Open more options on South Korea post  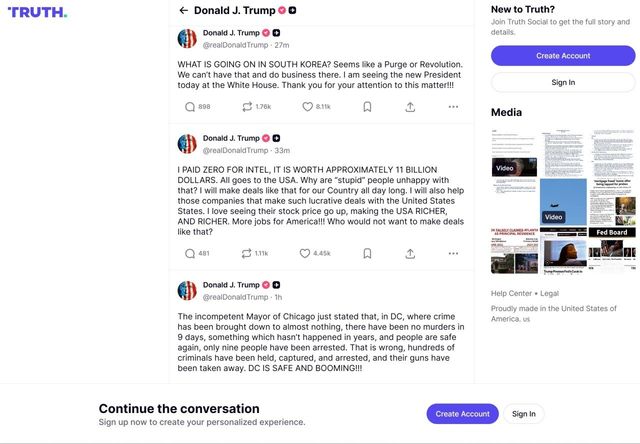click(453, 106)
